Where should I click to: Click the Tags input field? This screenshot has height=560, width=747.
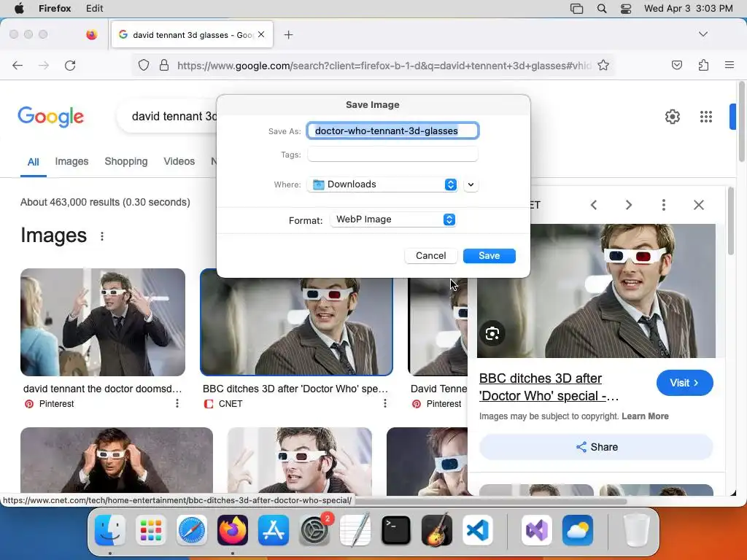click(x=392, y=155)
